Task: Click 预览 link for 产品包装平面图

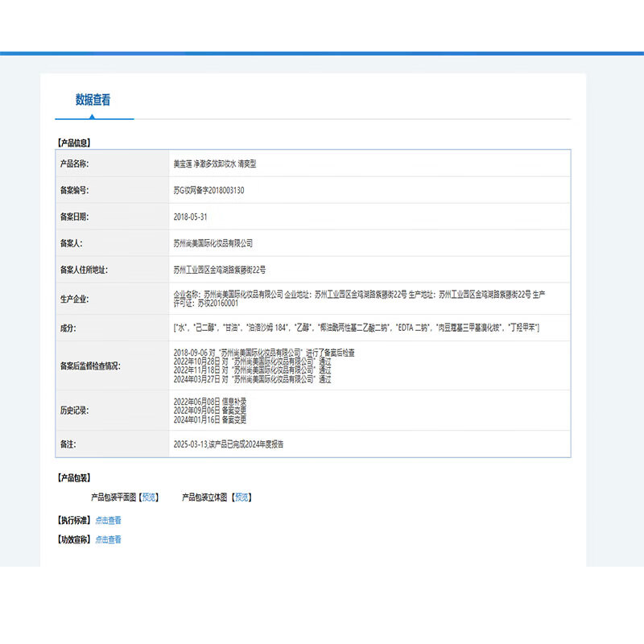Action: pos(150,497)
